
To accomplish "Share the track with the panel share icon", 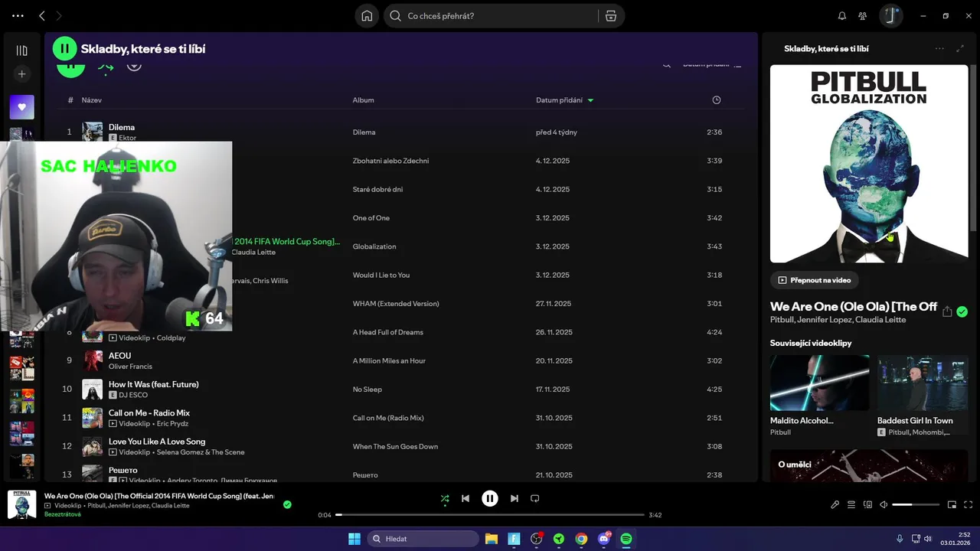I will [x=947, y=311].
